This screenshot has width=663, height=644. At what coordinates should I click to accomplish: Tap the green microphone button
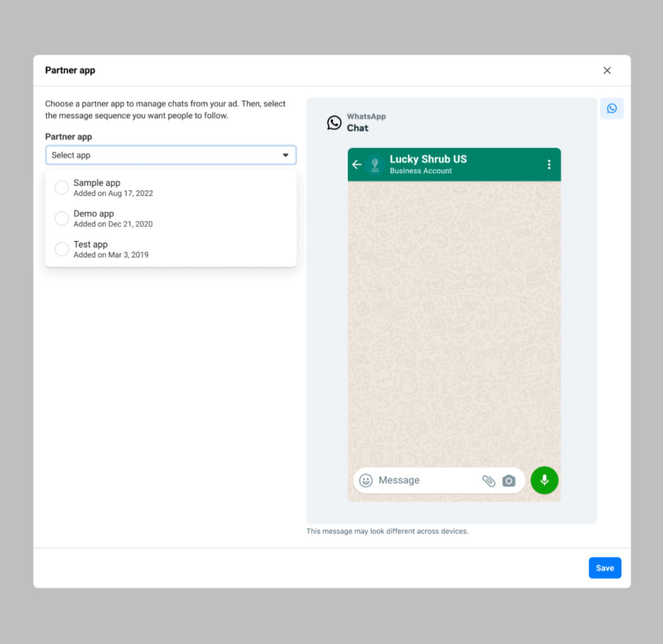pyautogui.click(x=544, y=480)
